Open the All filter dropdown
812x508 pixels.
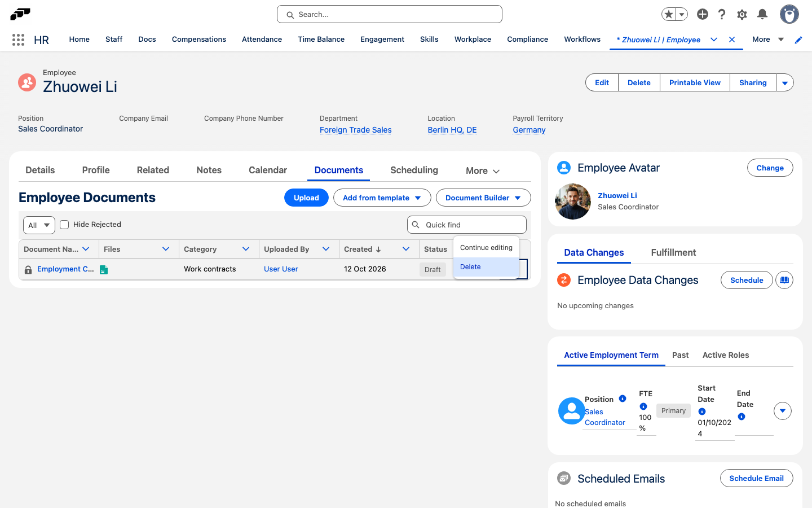tap(39, 225)
